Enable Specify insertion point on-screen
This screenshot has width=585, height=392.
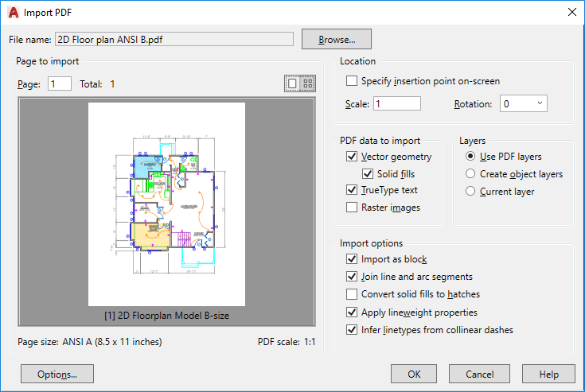coord(352,81)
